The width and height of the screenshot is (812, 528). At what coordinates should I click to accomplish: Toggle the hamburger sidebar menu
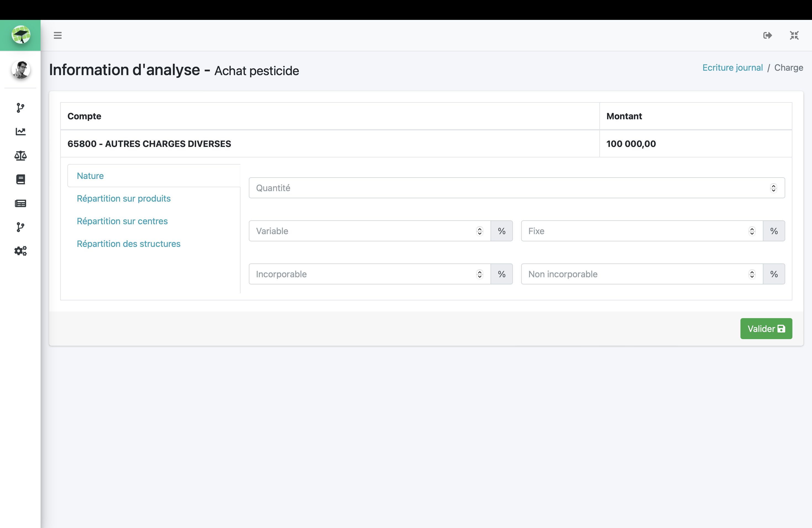pyautogui.click(x=58, y=35)
